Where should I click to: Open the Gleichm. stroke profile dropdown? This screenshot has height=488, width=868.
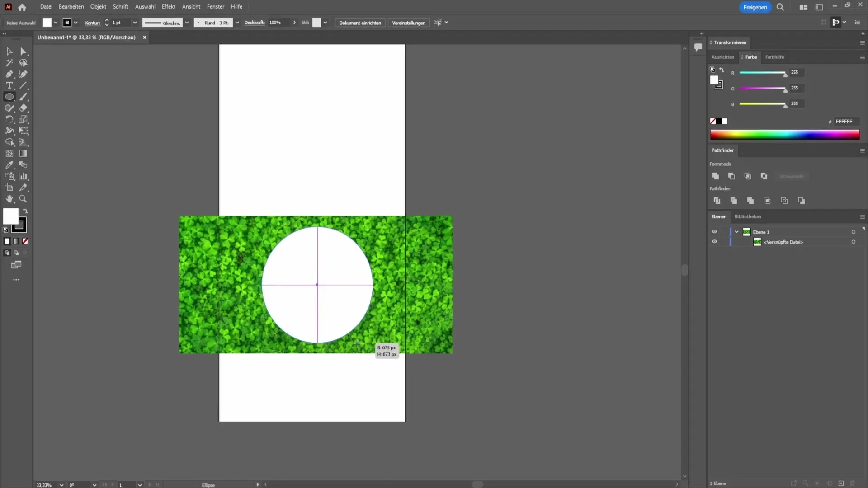[187, 23]
